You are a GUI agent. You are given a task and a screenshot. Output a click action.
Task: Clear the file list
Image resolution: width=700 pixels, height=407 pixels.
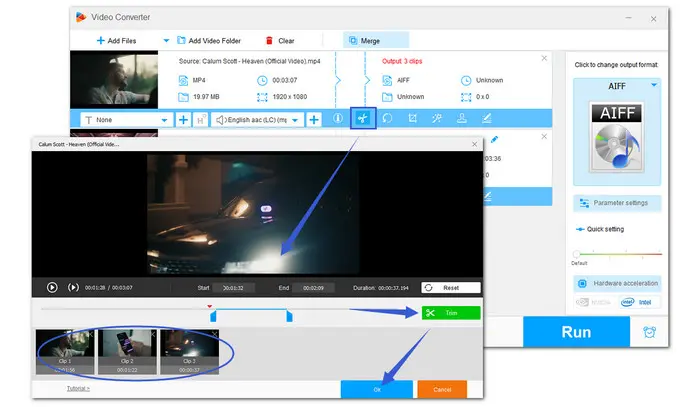280,41
